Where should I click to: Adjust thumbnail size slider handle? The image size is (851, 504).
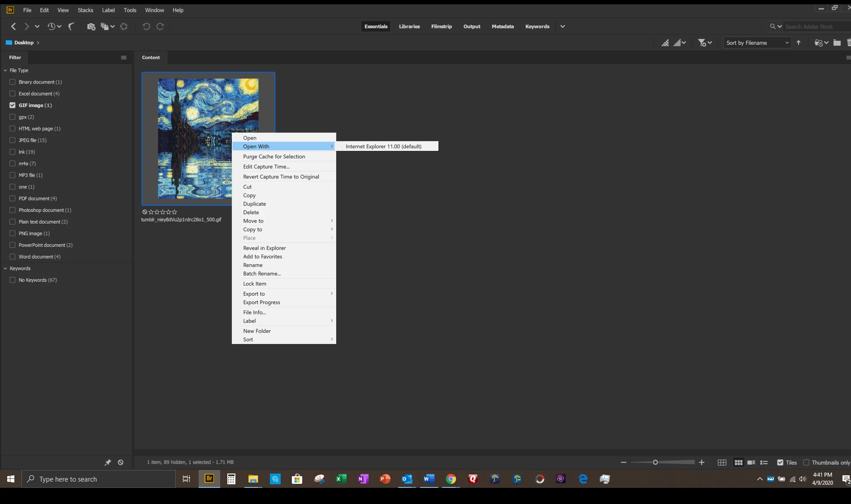[x=655, y=462]
